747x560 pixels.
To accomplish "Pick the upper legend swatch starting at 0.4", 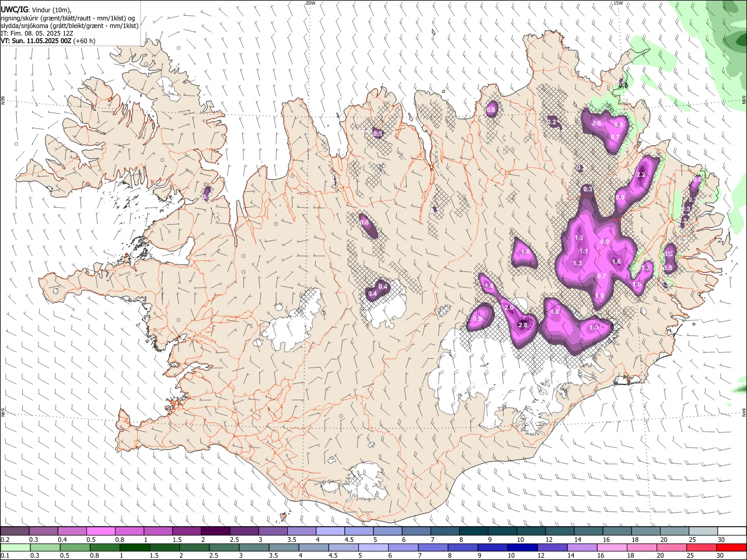I will point(72,531).
